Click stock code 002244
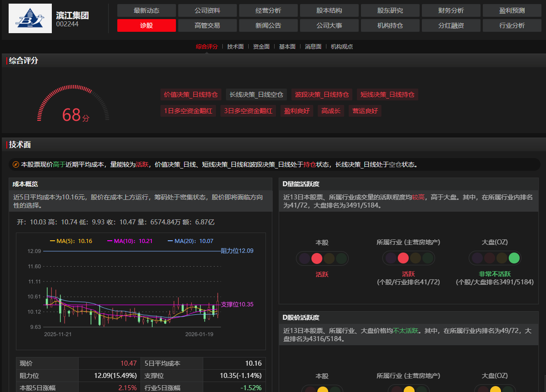Image resolution: width=546 pixels, height=392 pixels. point(67,24)
